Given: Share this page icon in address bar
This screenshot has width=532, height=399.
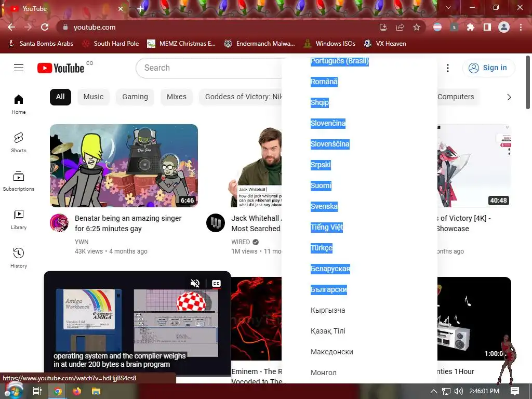Looking at the screenshot, I should (x=400, y=27).
